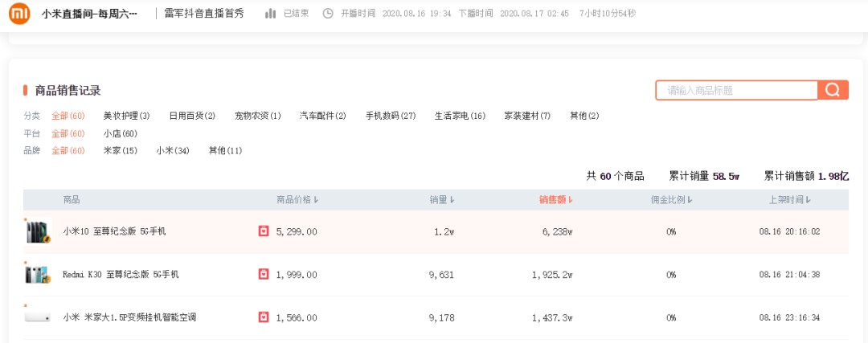This screenshot has width=868, height=343.
Task: Select brand filter 全部(60)
Action: [68, 150]
